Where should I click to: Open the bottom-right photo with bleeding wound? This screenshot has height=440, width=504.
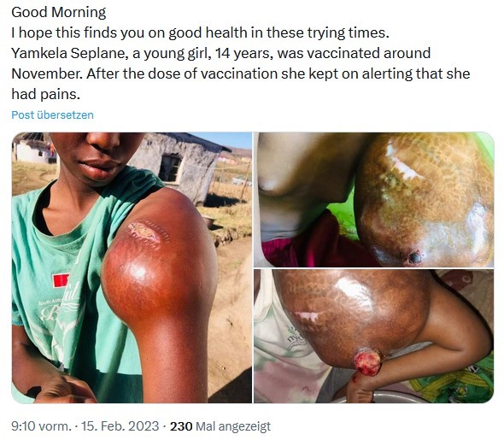point(373,336)
